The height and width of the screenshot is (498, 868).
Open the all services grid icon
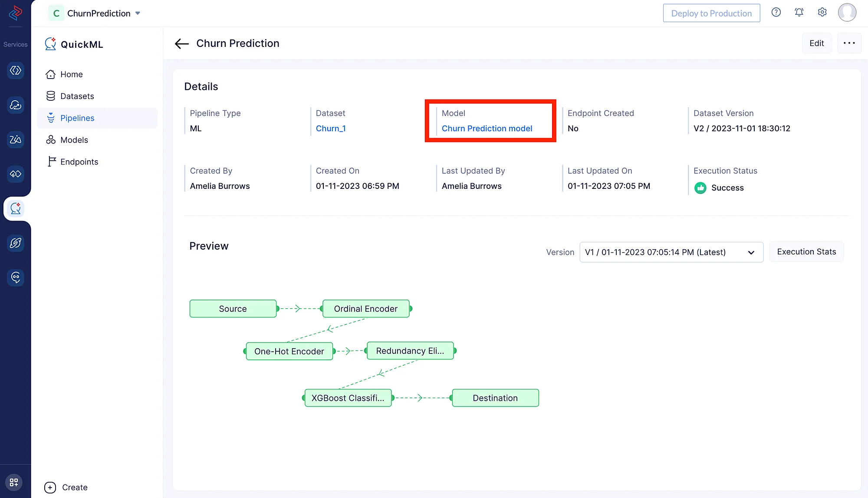pyautogui.click(x=14, y=482)
